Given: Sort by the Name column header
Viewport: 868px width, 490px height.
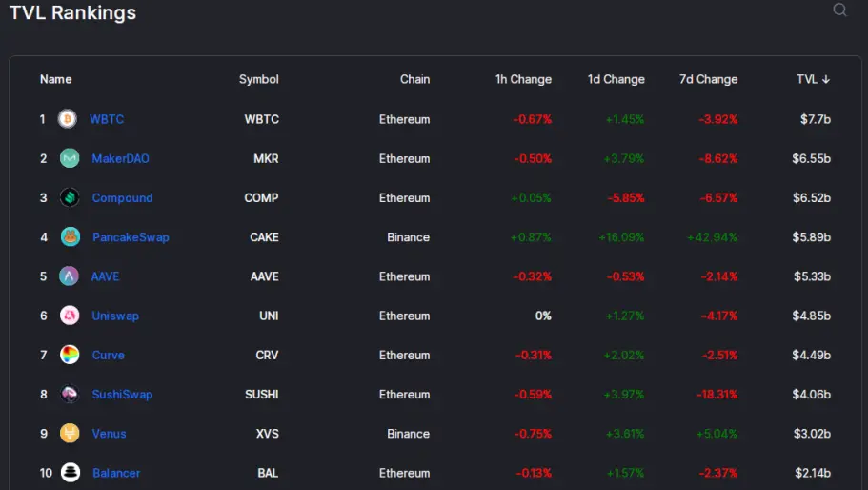Looking at the screenshot, I should click(55, 79).
